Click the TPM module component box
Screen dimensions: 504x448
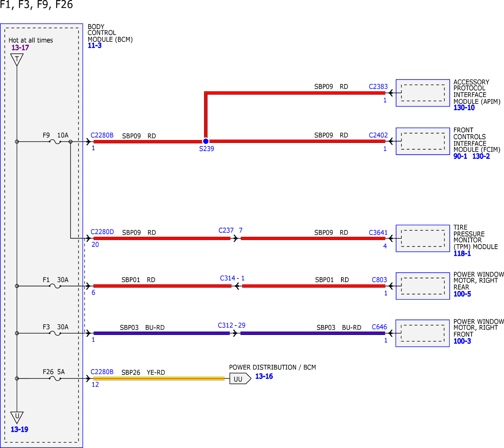click(x=423, y=238)
